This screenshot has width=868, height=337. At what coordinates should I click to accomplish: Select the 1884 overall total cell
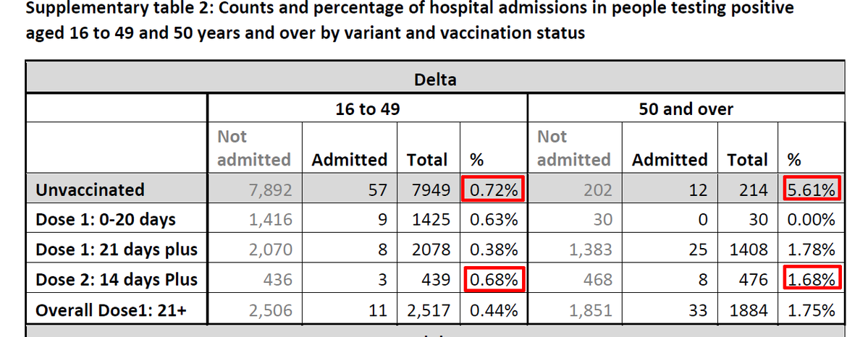[747, 311]
